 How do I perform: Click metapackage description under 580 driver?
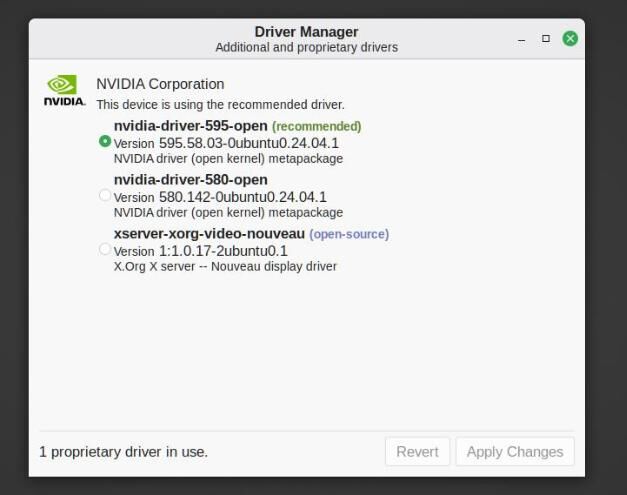click(228, 212)
